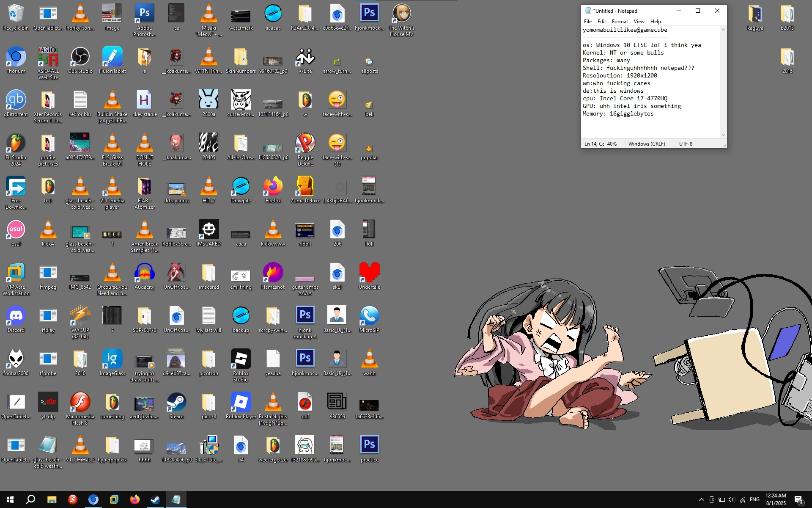Click the ENG language indicator

click(754, 500)
